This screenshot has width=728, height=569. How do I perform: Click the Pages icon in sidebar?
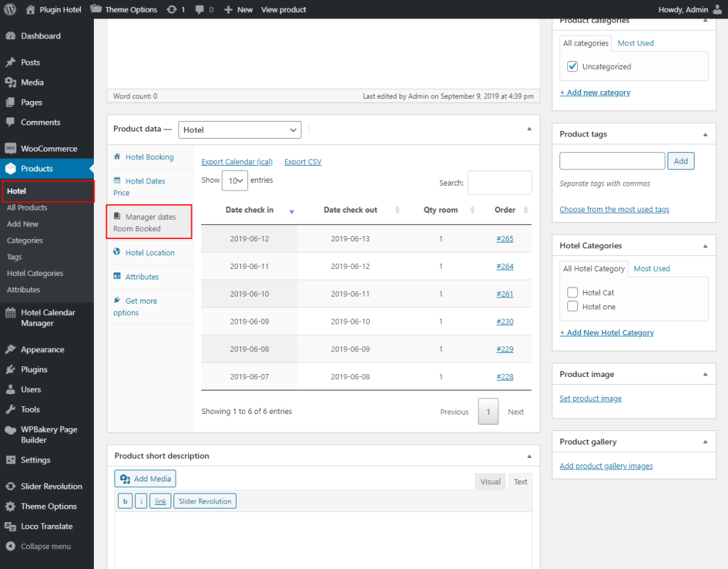point(10,102)
